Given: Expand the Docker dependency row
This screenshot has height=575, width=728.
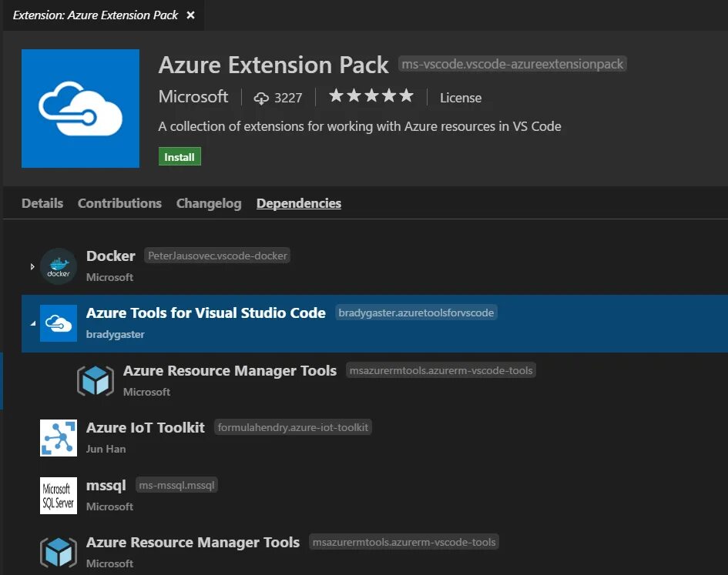Looking at the screenshot, I should point(32,266).
